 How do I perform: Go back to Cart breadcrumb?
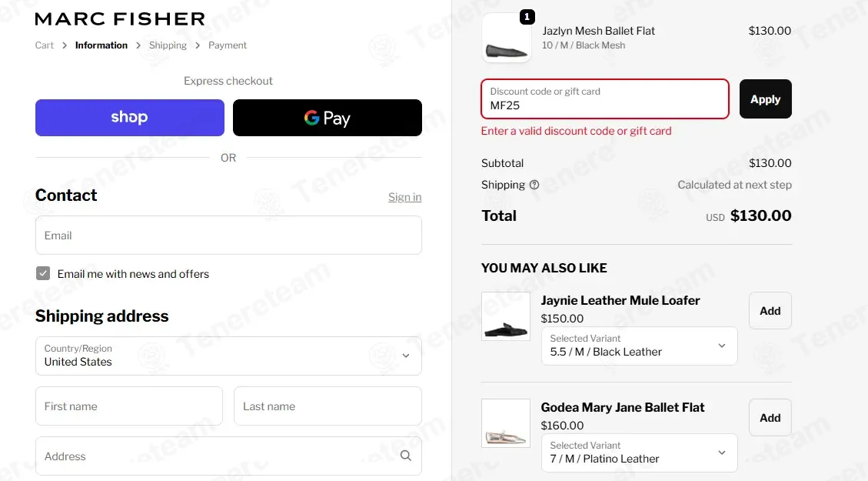45,45
